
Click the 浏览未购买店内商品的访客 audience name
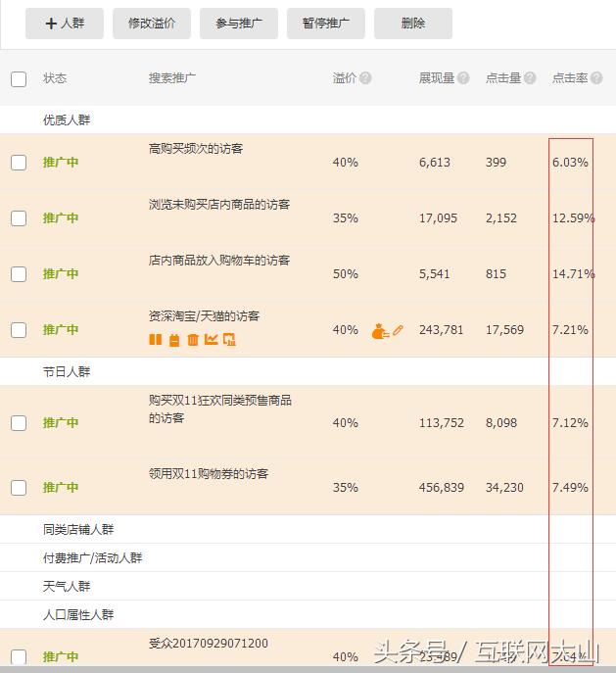(219, 205)
